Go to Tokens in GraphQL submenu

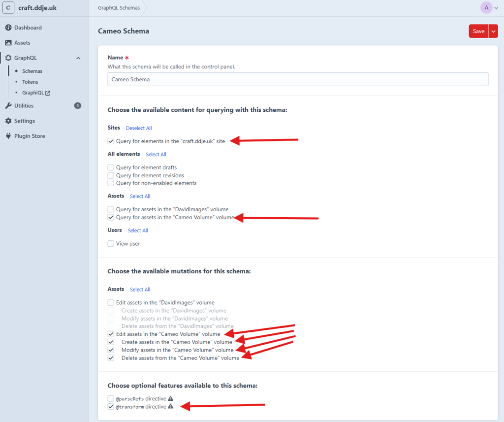30,82
